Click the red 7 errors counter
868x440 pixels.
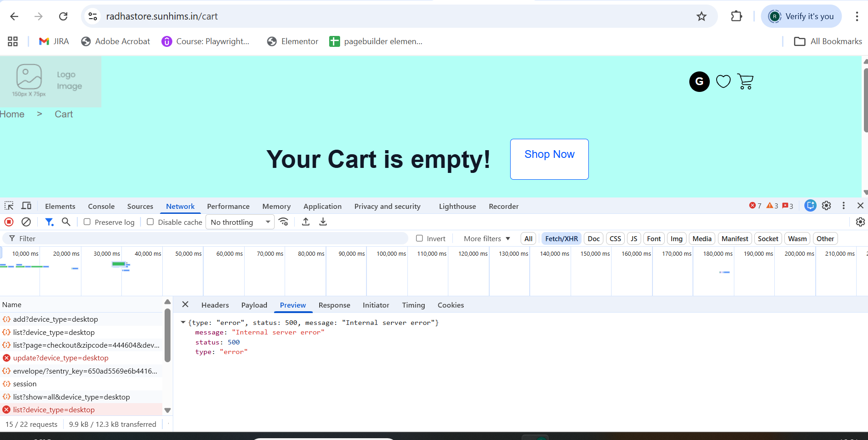point(755,206)
